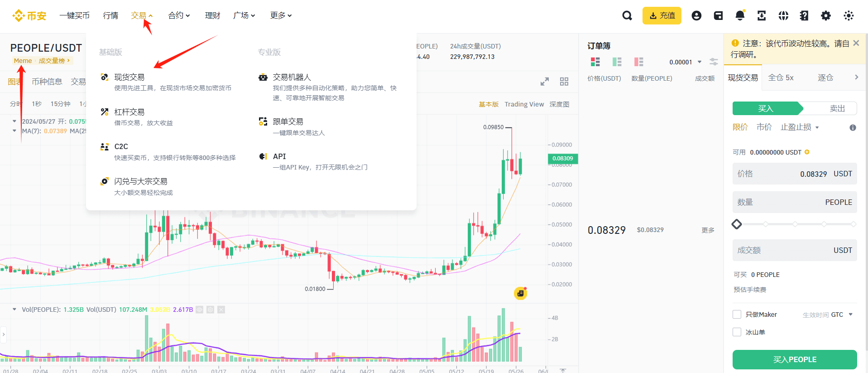868x373 pixels.
Task: Switch to the 全仓 5x tab
Action: (x=781, y=78)
